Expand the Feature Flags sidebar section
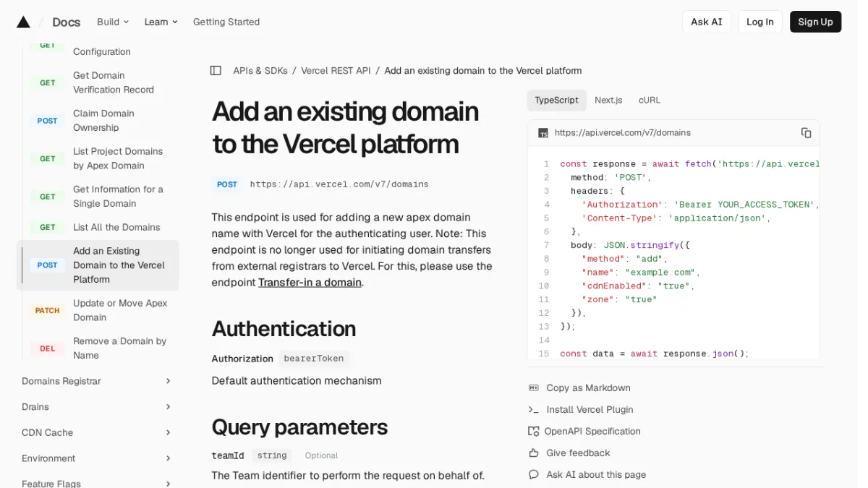Screen dimensions: 868x488 tap(97, 483)
